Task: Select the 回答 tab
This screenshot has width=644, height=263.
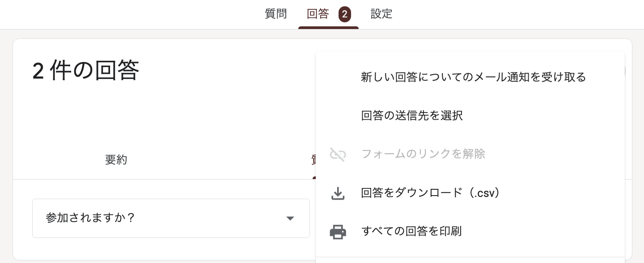Action: (318, 14)
